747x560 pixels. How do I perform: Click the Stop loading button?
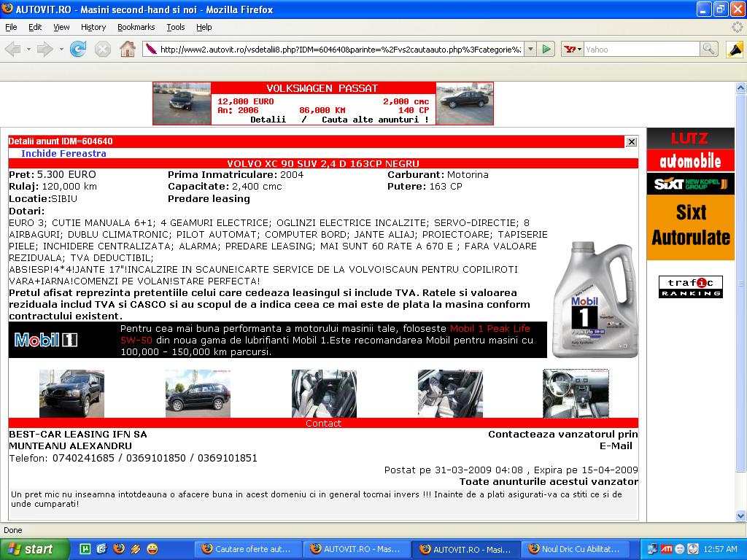(102, 49)
